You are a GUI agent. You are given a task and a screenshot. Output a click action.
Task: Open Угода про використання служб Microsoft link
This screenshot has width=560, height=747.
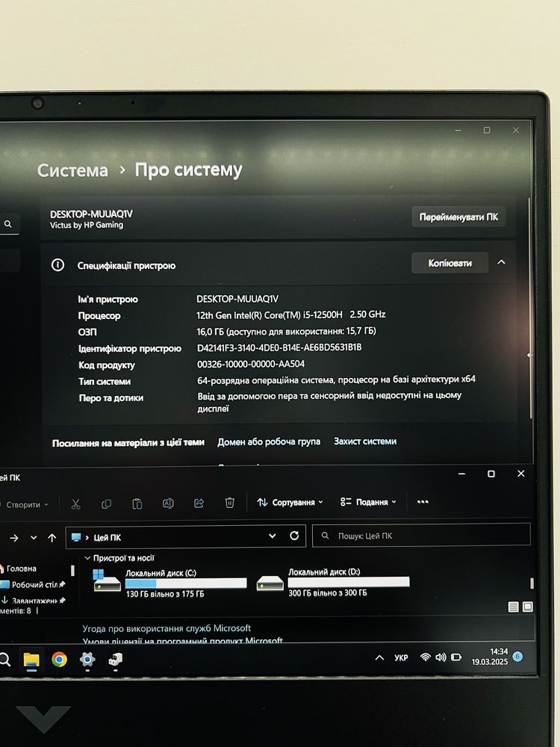coord(167,628)
